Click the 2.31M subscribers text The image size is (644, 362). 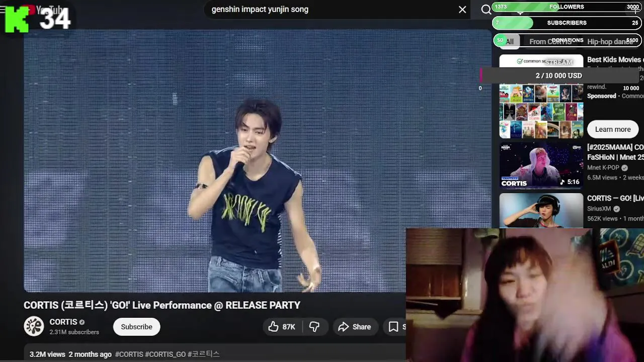click(74, 332)
